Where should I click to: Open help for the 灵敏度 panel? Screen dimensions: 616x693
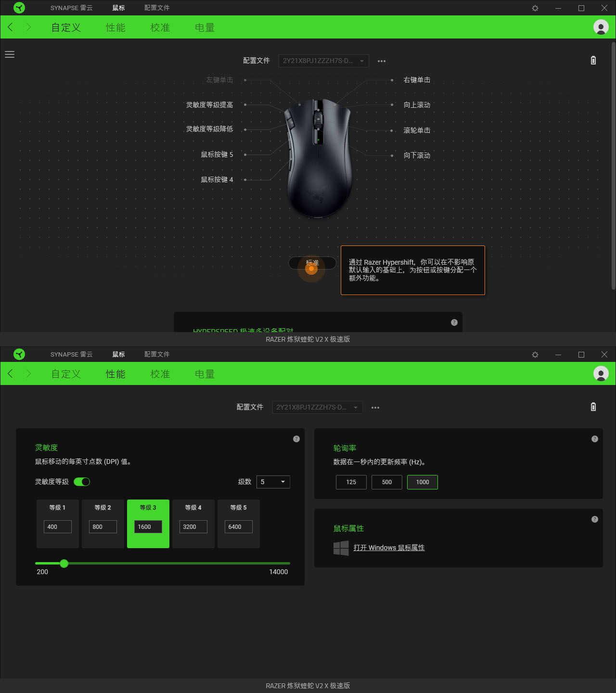(x=296, y=439)
